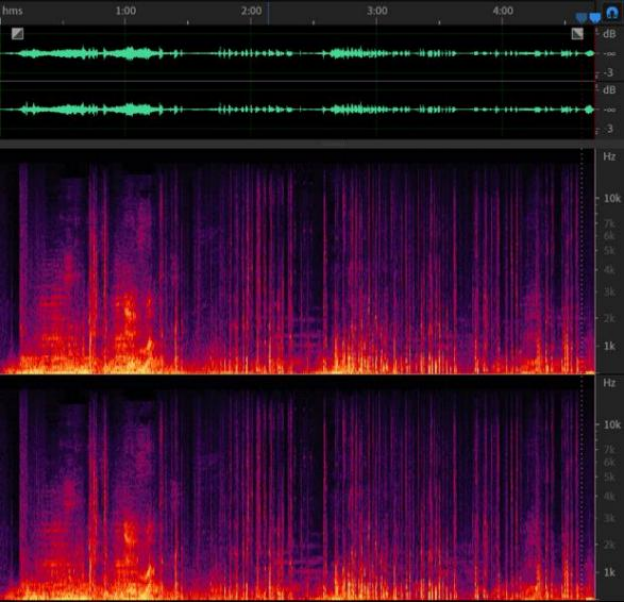Click the dB label of the lower channel
The height and width of the screenshot is (603, 625).
tap(609, 89)
